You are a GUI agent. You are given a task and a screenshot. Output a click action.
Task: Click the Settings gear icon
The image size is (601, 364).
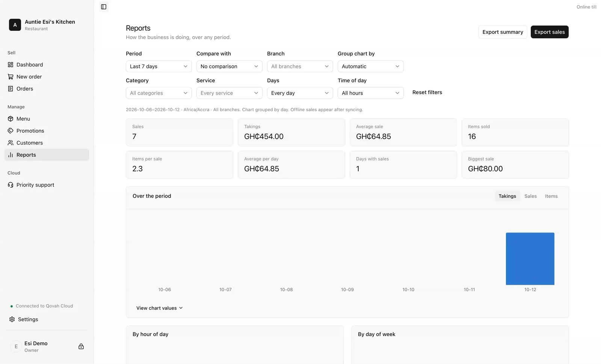click(12, 319)
